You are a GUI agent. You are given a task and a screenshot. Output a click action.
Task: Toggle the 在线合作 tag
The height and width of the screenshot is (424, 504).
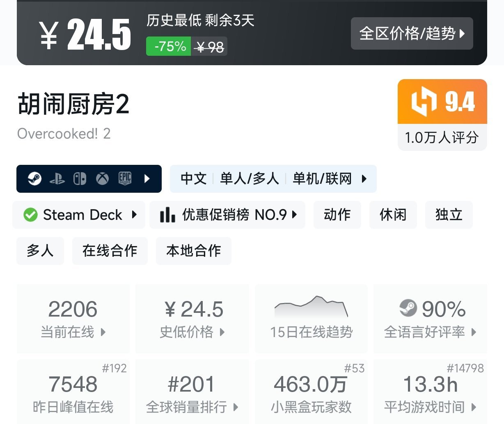[110, 251]
